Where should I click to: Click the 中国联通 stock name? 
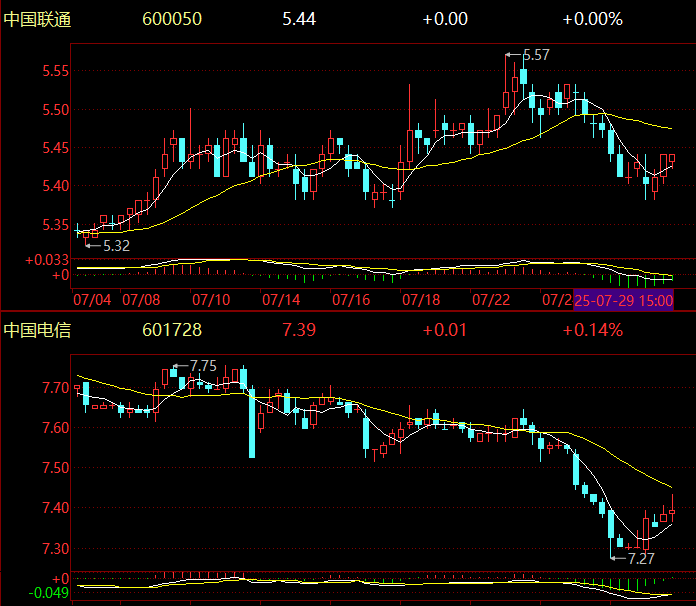(x=37, y=20)
